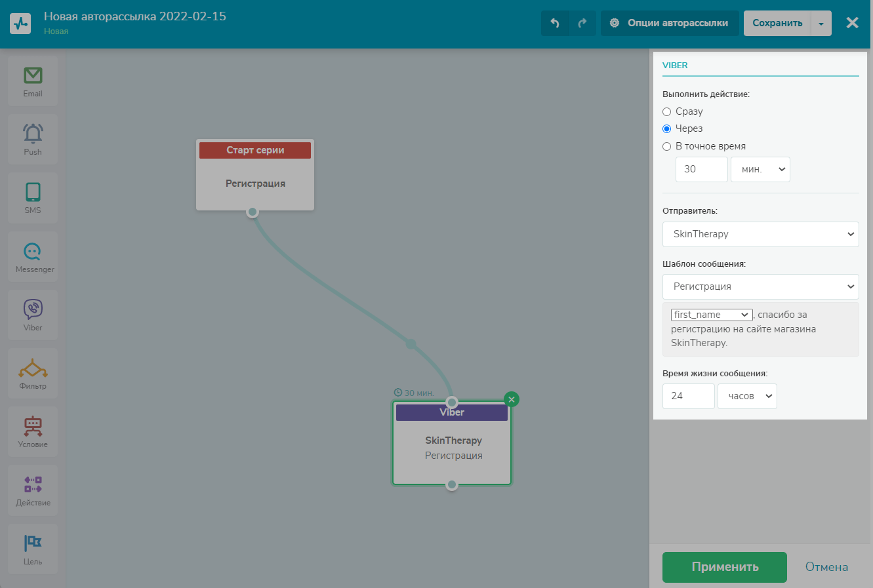Select the Через radio option

(666, 128)
